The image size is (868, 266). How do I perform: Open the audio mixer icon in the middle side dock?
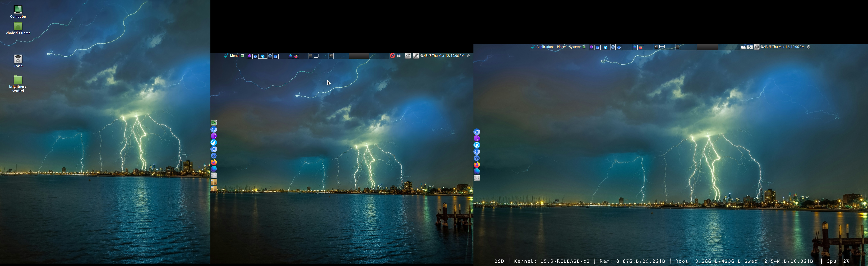214,175
